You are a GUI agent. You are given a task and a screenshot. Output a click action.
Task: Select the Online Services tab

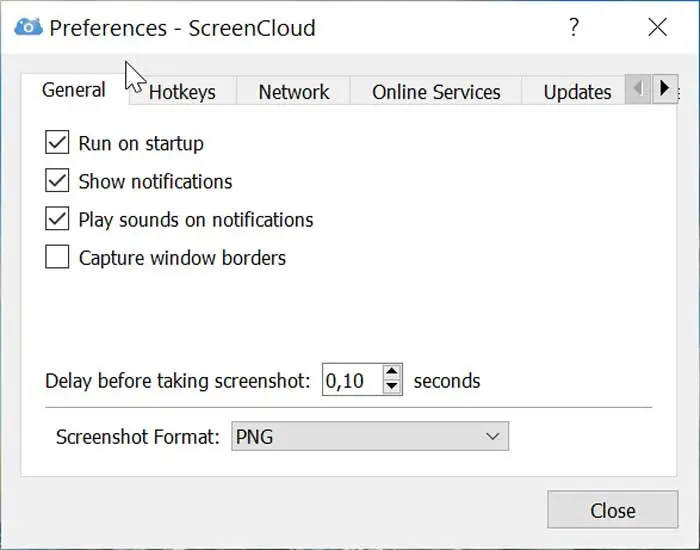point(436,92)
